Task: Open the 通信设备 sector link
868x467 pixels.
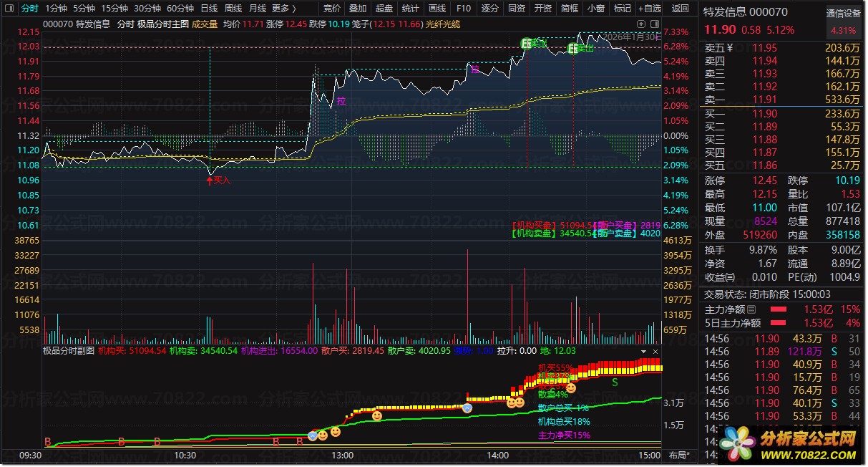Action: click(844, 13)
